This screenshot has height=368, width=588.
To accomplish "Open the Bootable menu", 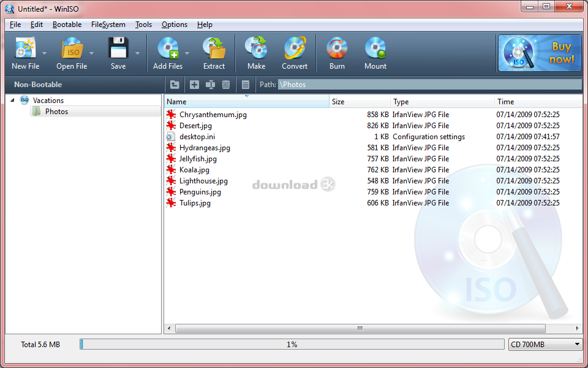I will [x=67, y=25].
